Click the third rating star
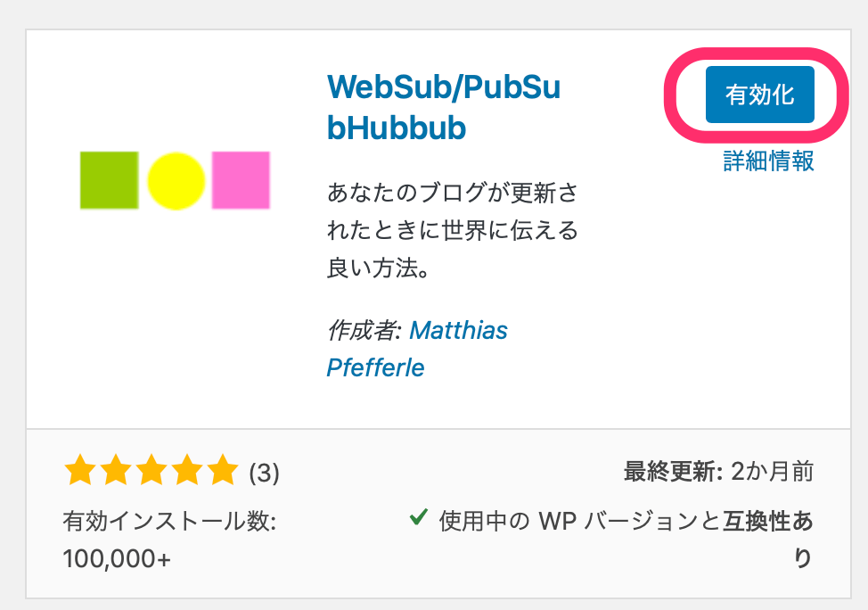Viewport: 868px width, 610px height. point(151,470)
